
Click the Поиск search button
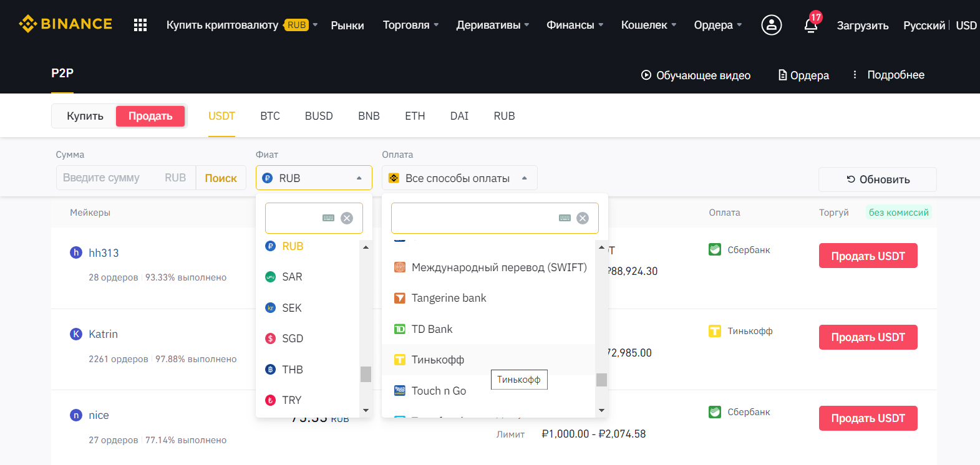click(221, 178)
